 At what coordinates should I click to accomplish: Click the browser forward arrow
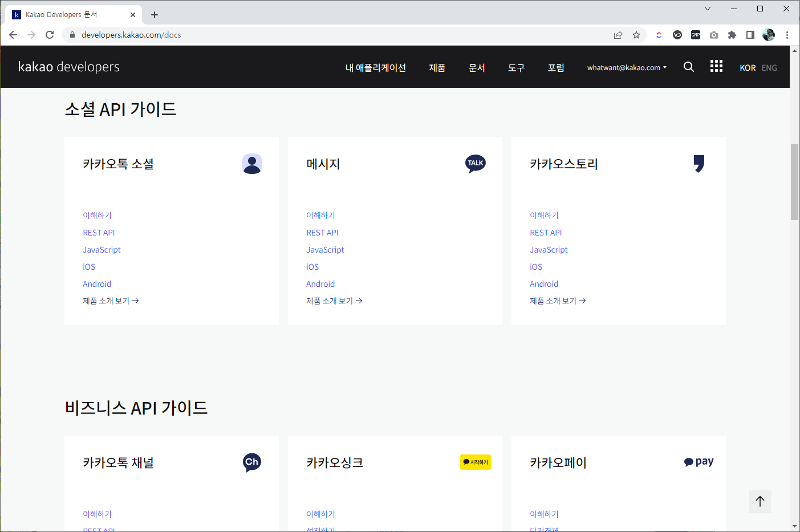[x=31, y=35]
